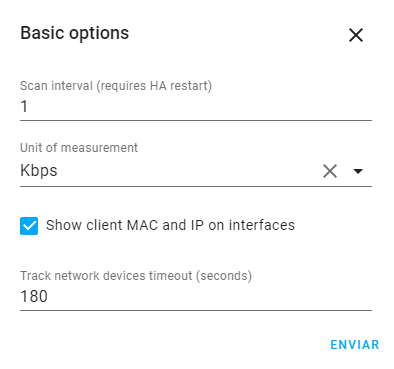Click the blue checkmark box icon
This screenshot has width=394, height=369.
[29, 226]
